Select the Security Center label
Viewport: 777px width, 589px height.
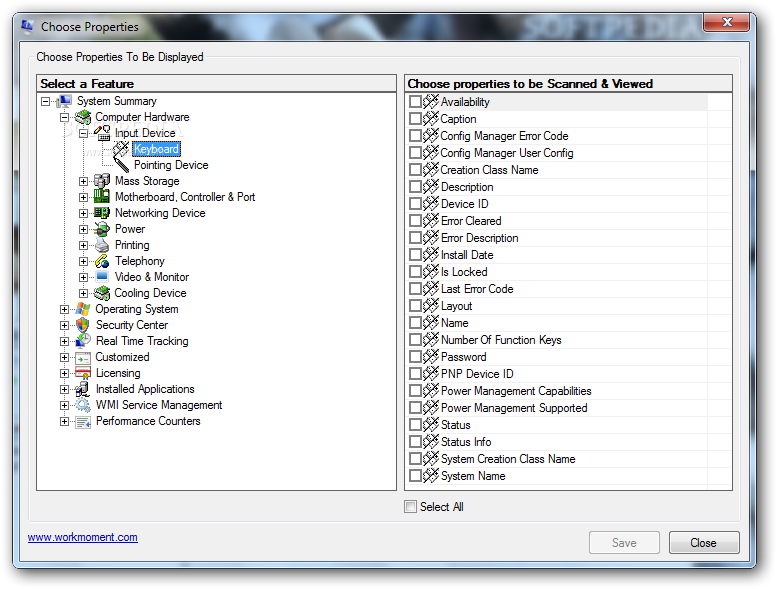pos(132,325)
